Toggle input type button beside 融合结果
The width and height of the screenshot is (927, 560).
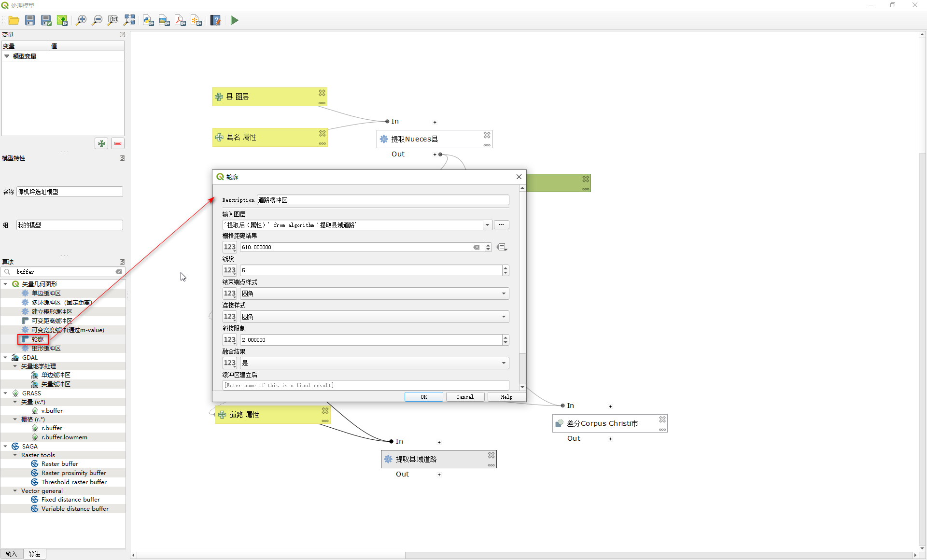tap(229, 363)
